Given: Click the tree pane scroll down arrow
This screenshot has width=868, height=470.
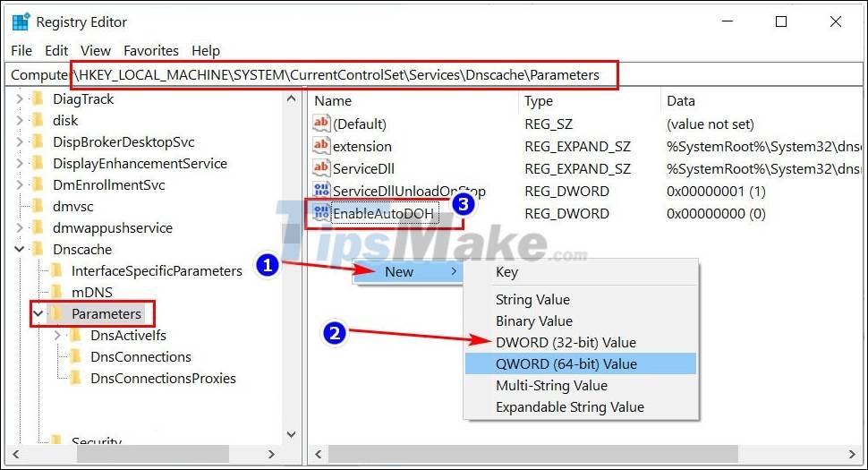Looking at the screenshot, I should click(x=292, y=434).
